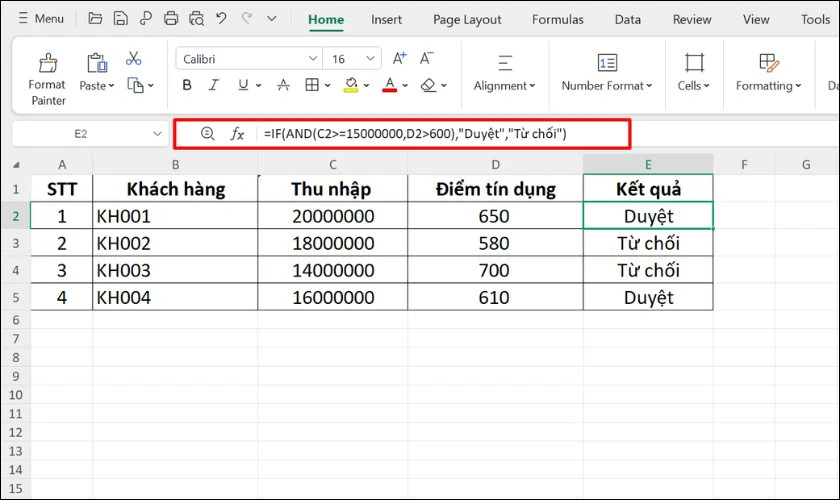The image size is (840, 500).
Task: Switch to the View tab
Action: 756,20
